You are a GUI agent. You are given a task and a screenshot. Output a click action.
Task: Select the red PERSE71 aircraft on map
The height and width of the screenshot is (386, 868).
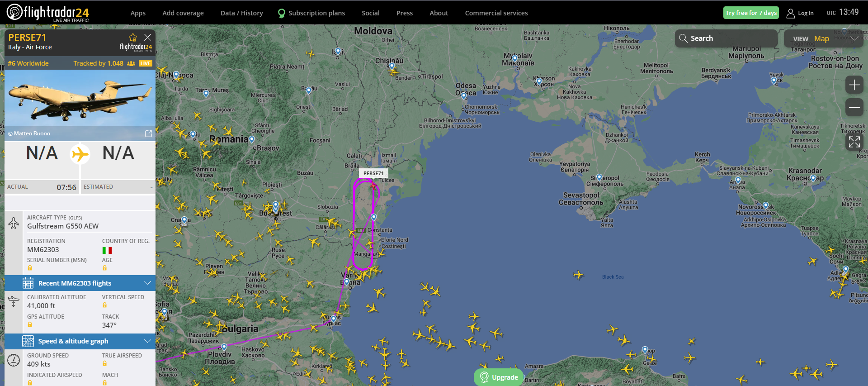[373, 185]
